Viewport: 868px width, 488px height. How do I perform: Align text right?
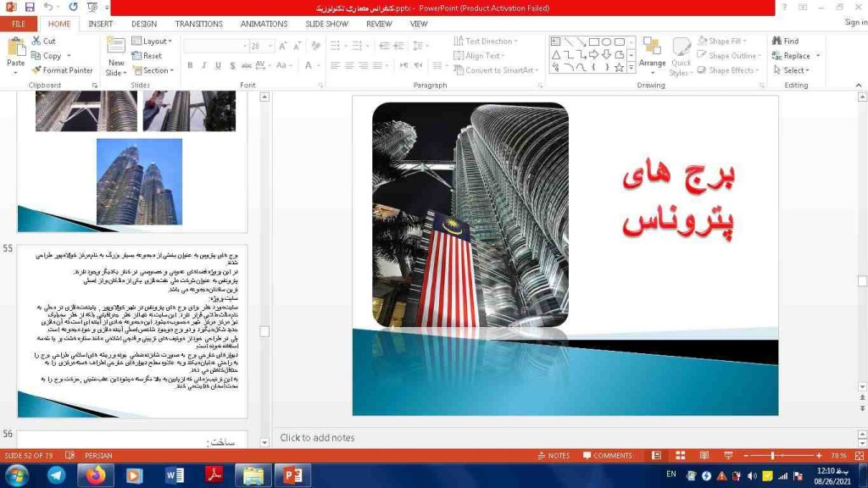tap(363, 65)
